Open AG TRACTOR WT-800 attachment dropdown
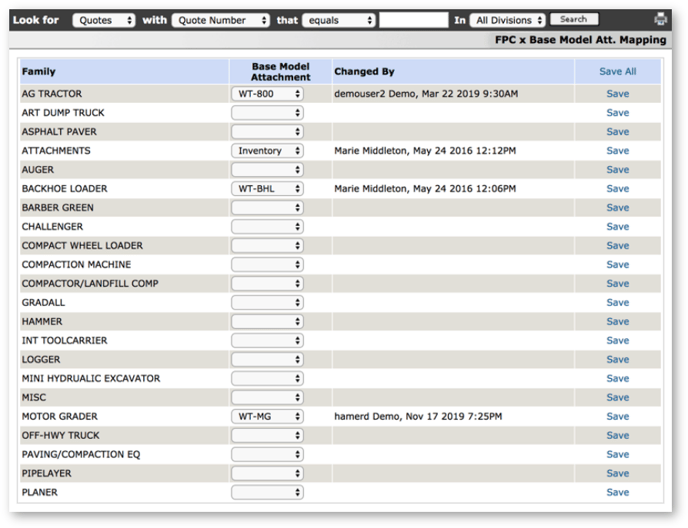 click(x=267, y=94)
